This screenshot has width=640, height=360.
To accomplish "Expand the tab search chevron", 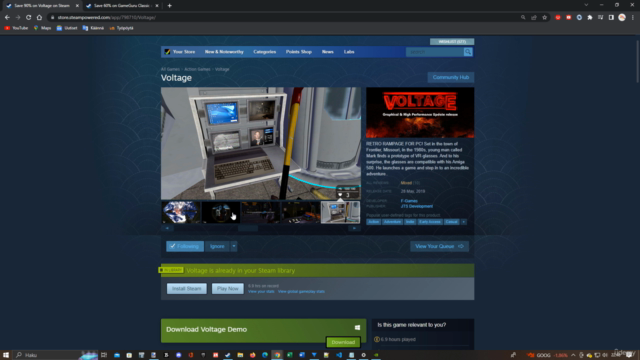I will pos(586,5).
